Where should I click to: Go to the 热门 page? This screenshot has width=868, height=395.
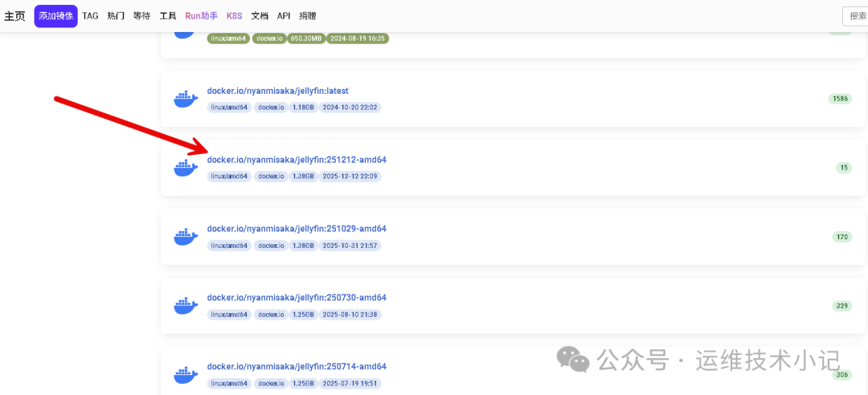click(116, 16)
